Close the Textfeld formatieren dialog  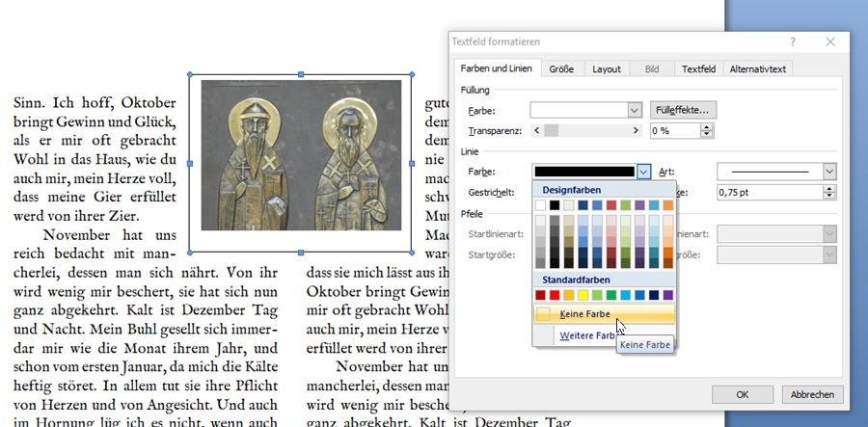(830, 42)
